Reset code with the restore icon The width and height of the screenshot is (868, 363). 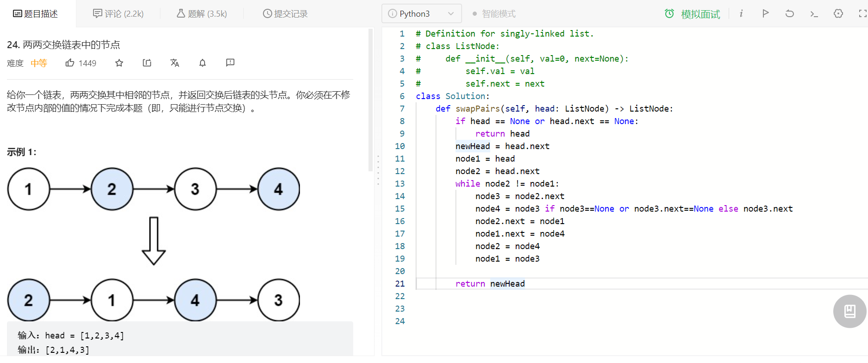point(790,13)
